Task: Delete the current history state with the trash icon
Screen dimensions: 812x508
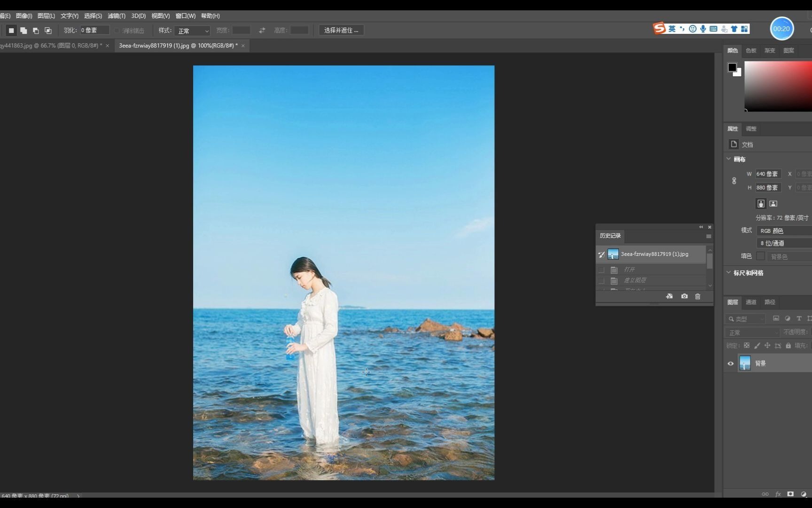Action: (x=698, y=296)
